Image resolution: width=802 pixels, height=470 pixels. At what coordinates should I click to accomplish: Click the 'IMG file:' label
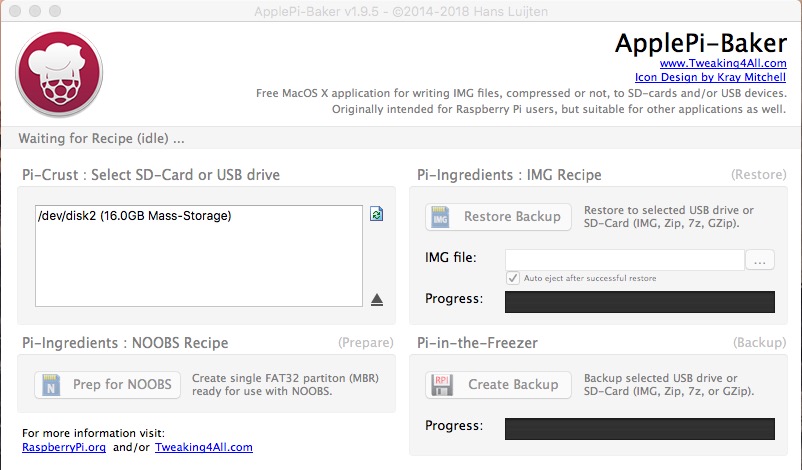click(x=451, y=257)
